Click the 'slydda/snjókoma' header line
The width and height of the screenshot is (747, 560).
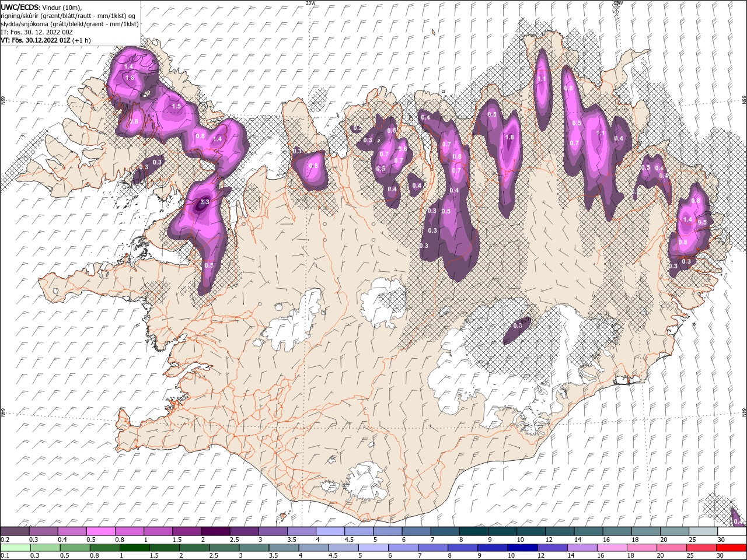tap(69, 24)
